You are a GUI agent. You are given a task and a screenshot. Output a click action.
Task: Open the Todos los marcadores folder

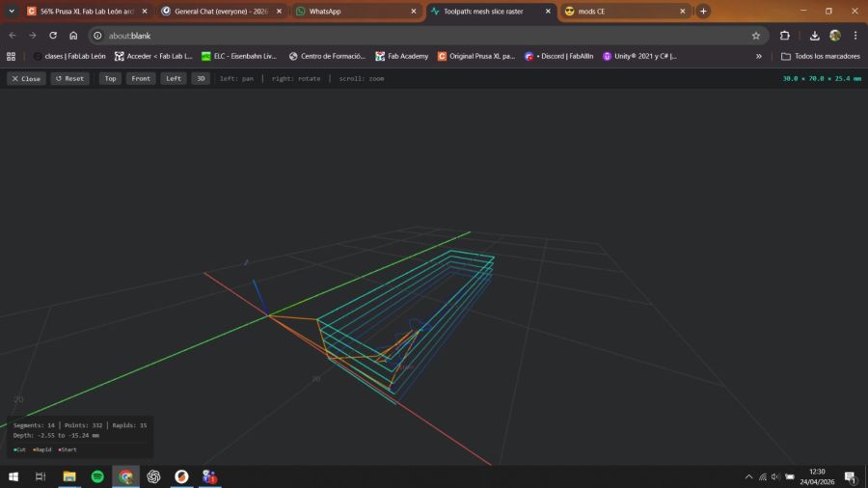tap(821, 56)
